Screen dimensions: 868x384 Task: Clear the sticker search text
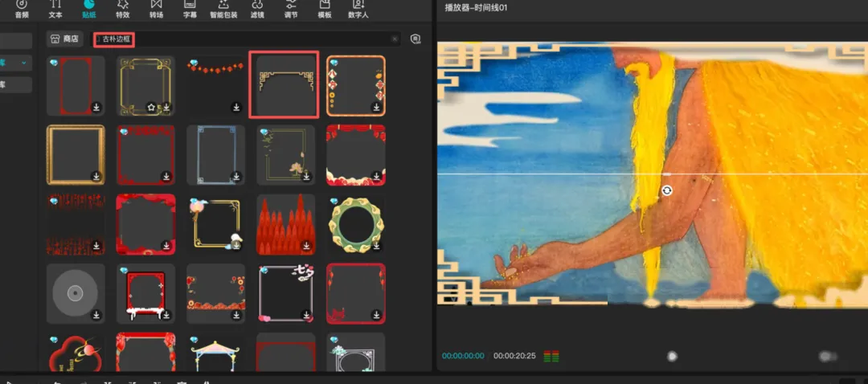pyautogui.click(x=395, y=39)
